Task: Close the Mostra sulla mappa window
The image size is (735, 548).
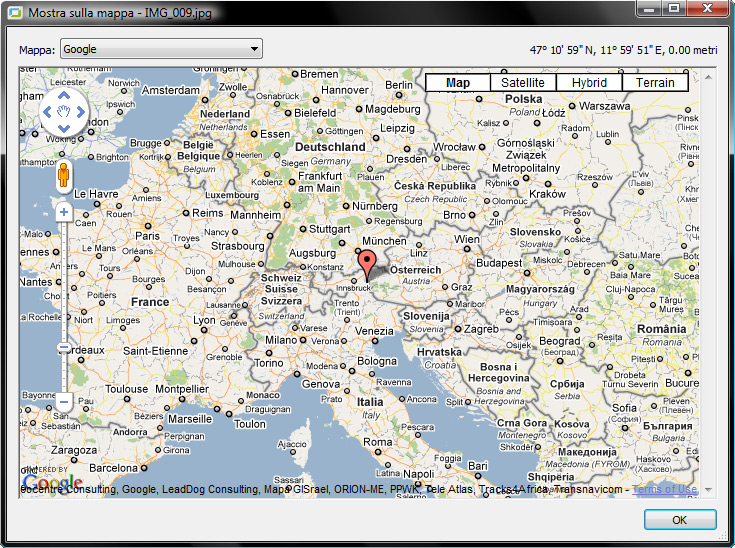Action: click(x=708, y=8)
